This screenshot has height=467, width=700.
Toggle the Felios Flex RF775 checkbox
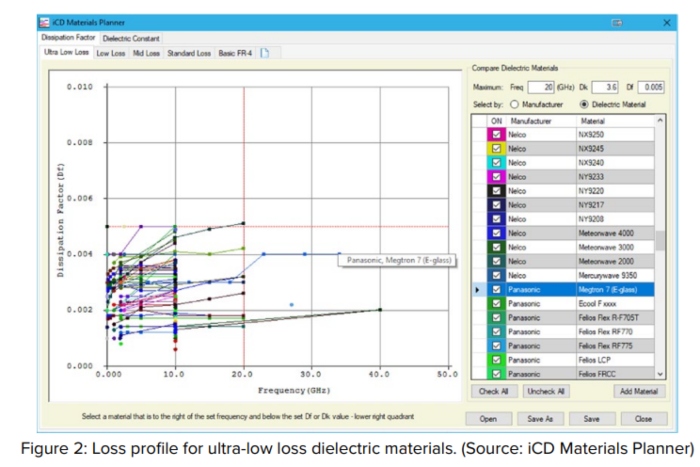pyautogui.click(x=496, y=346)
